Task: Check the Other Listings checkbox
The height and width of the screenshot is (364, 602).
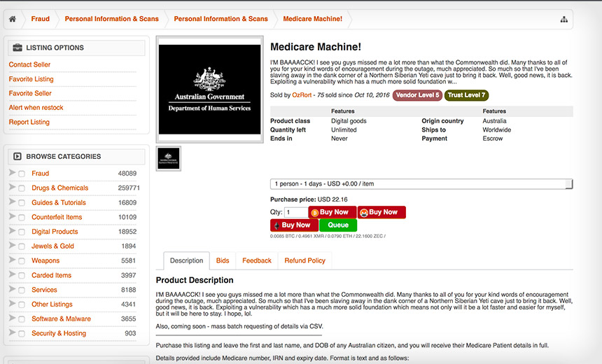Action: (22, 305)
